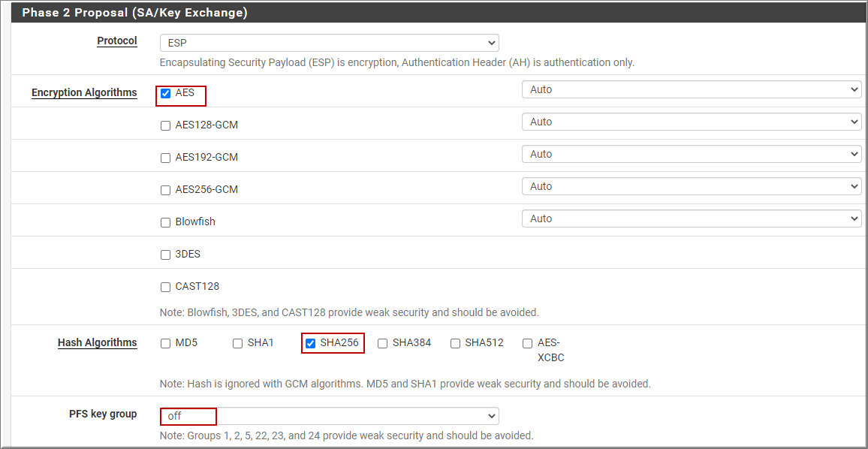This screenshot has width=868, height=449.
Task: Select the 3DES encryption checkbox
Action: (165, 255)
